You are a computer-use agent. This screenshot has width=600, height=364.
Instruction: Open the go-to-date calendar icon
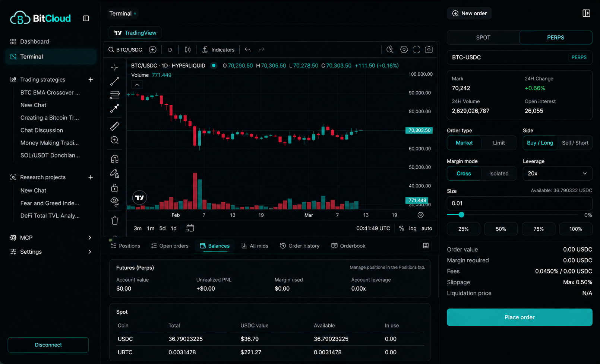coord(190,228)
